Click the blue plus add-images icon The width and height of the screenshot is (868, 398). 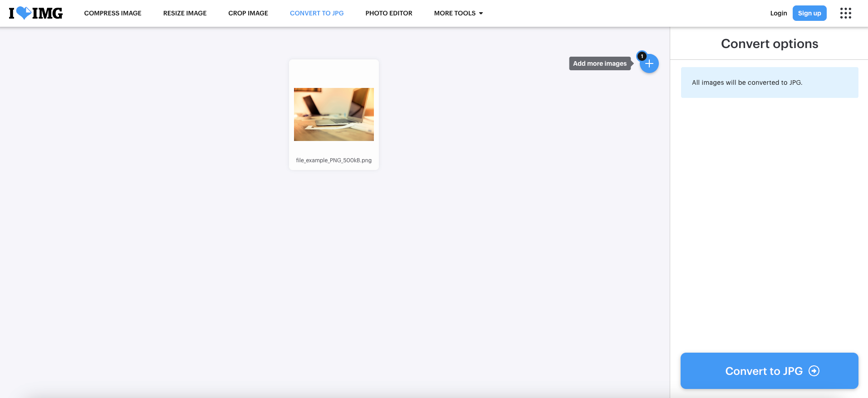(x=649, y=63)
